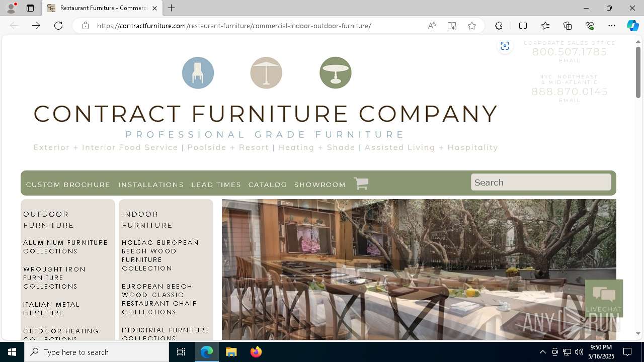644x362 pixels.
Task: Open the Copilot sidebar icon
Action: (632, 26)
